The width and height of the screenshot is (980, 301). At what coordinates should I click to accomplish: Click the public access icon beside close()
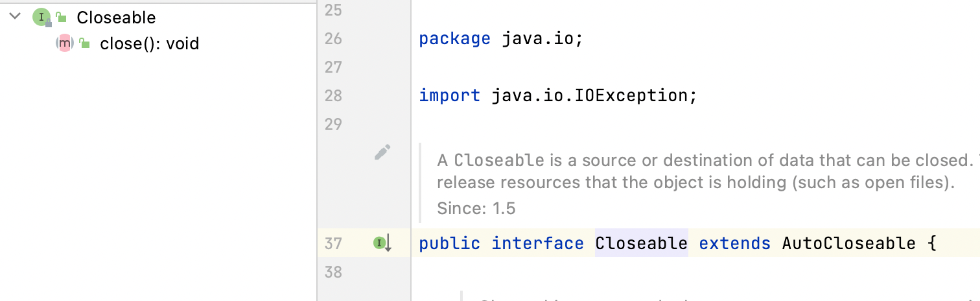(x=84, y=43)
